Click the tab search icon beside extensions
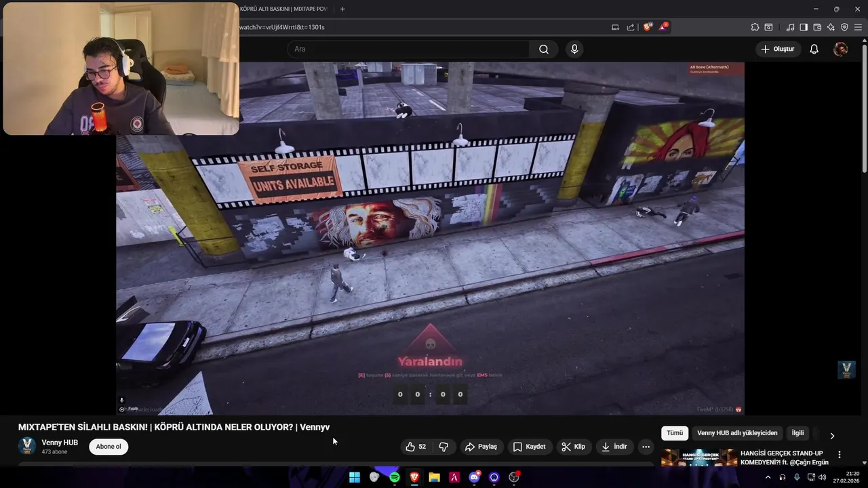 click(x=768, y=27)
